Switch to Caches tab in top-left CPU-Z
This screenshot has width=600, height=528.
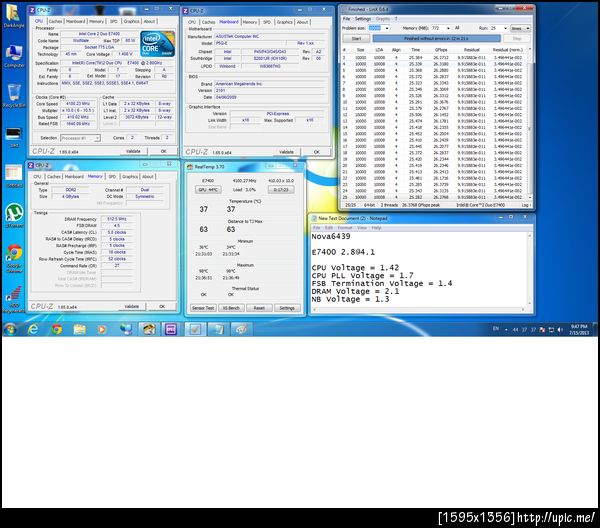(x=55, y=21)
